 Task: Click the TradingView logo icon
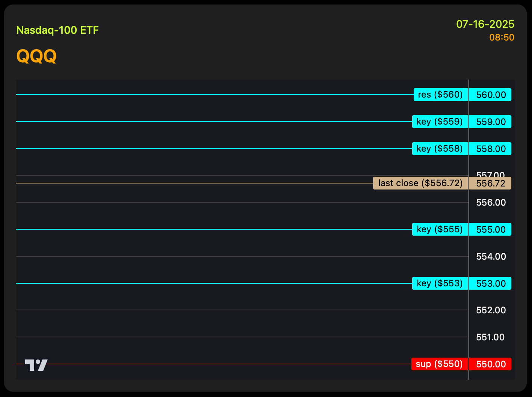click(36, 365)
